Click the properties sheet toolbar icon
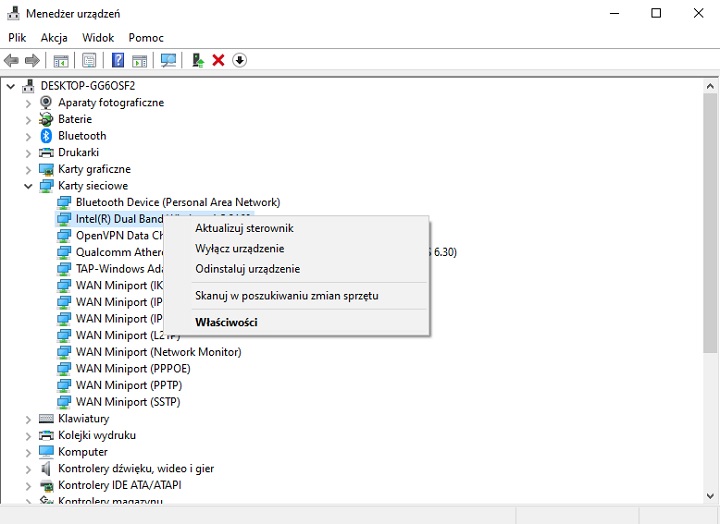The width and height of the screenshot is (720, 524). (89, 61)
